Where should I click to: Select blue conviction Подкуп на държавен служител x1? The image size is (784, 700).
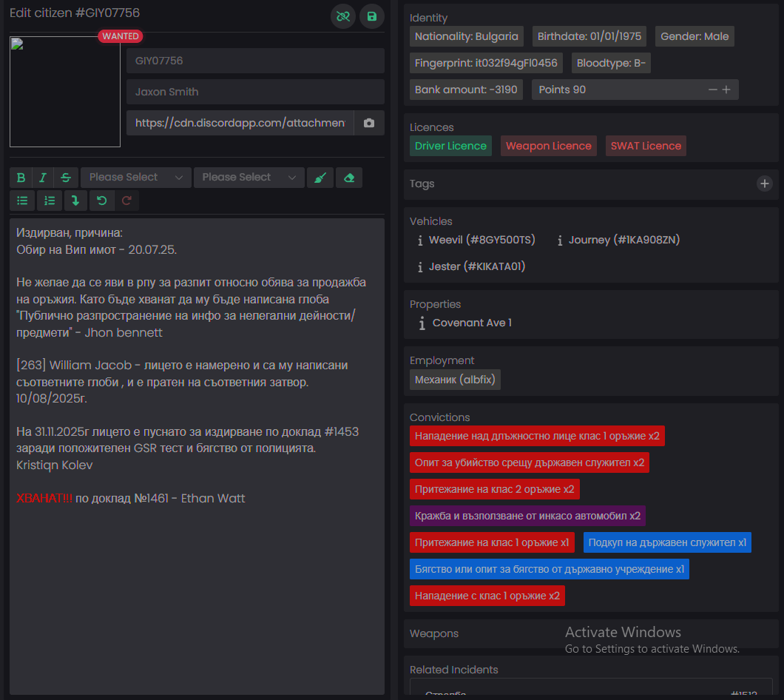point(667,542)
